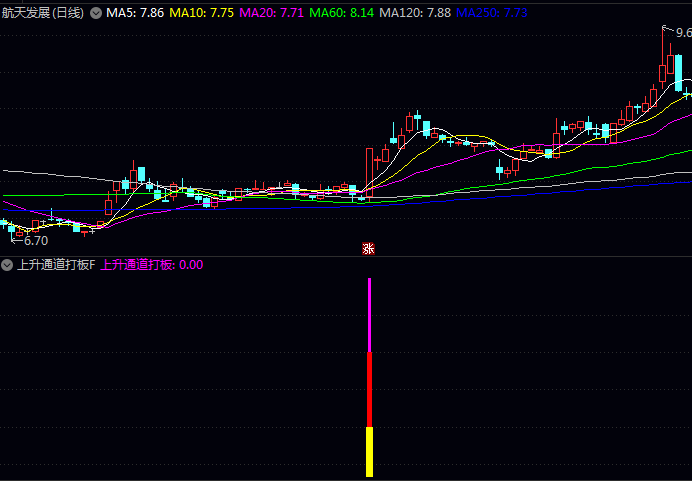The width and height of the screenshot is (692, 481).
Task: Select the tall red limit-up candlestick above 涨
Action: tap(369, 173)
